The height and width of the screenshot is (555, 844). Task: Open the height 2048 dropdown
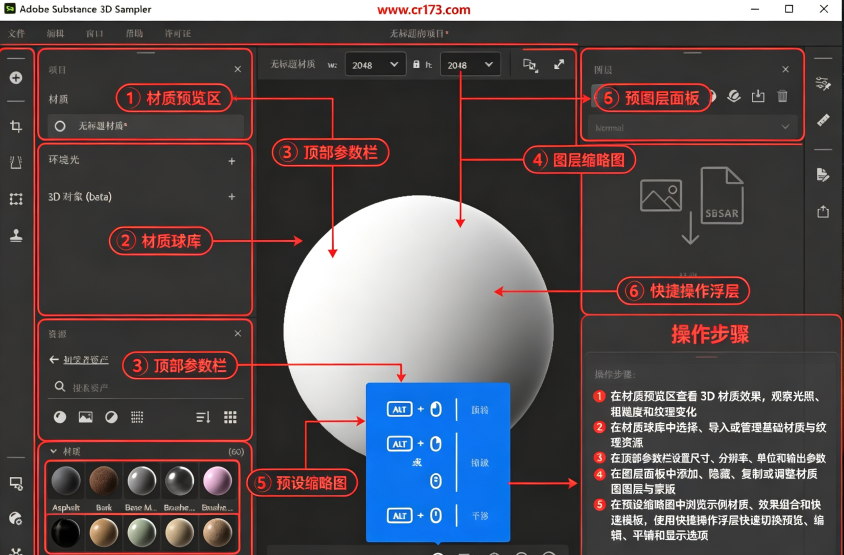click(470, 65)
